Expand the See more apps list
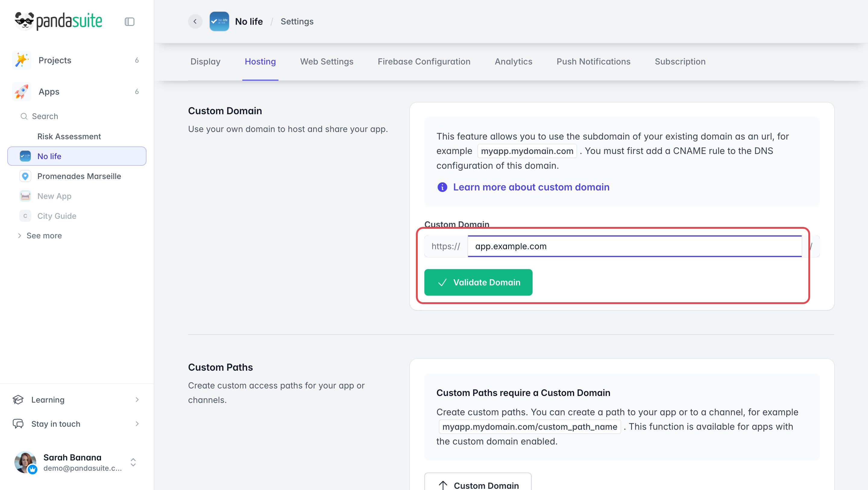 coord(39,236)
